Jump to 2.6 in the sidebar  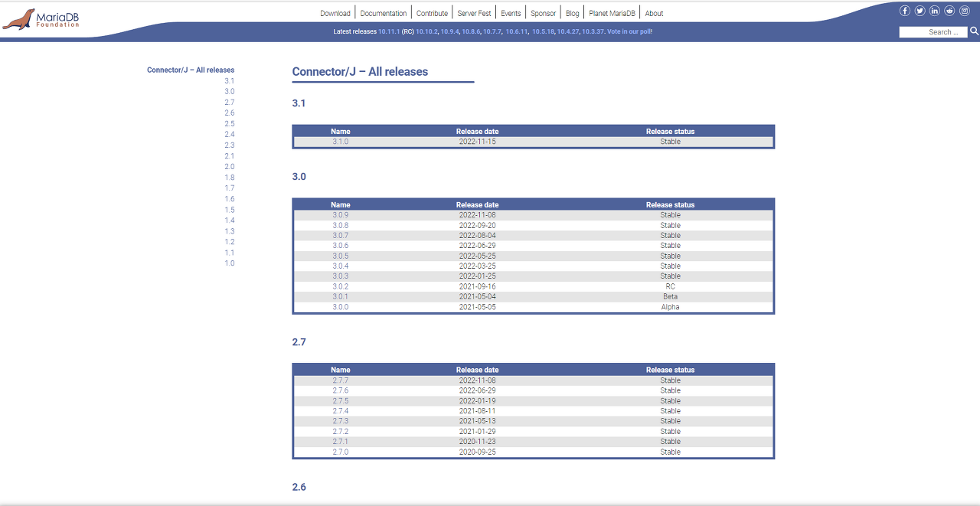(230, 113)
